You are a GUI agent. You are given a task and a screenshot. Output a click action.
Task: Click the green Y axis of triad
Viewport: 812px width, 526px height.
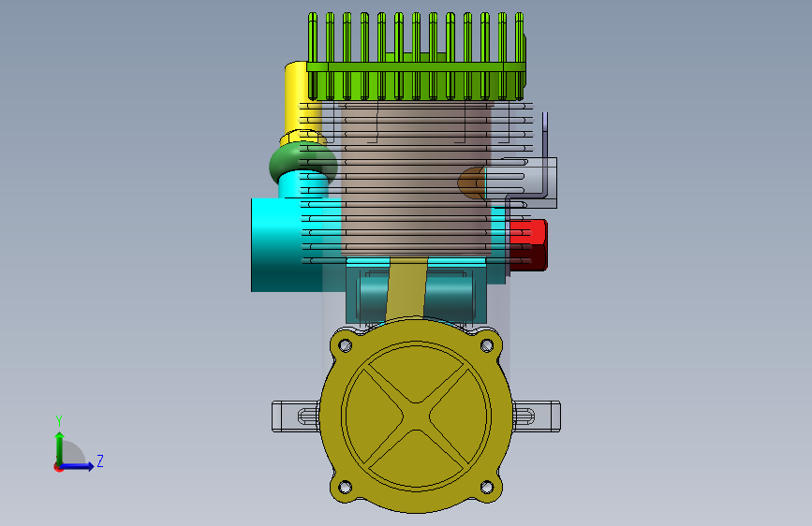point(60,447)
